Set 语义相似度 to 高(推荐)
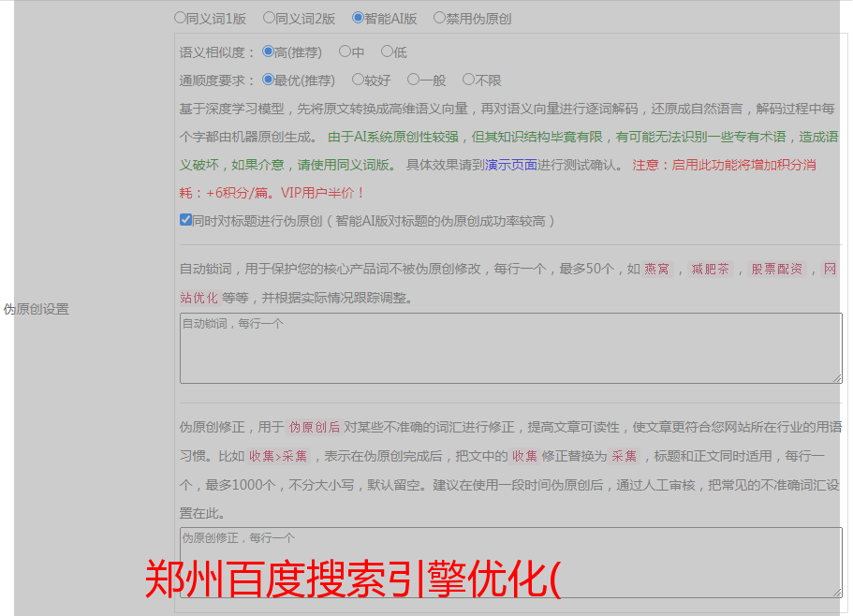The height and width of the screenshot is (616, 853). [x=268, y=51]
